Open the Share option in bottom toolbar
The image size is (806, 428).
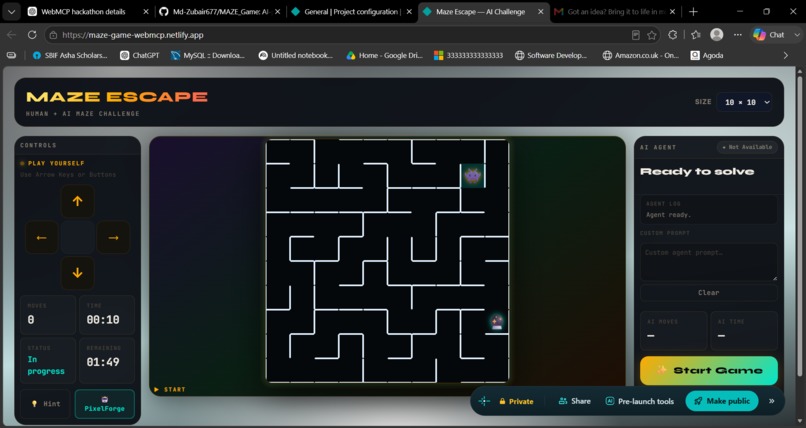point(575,401)
